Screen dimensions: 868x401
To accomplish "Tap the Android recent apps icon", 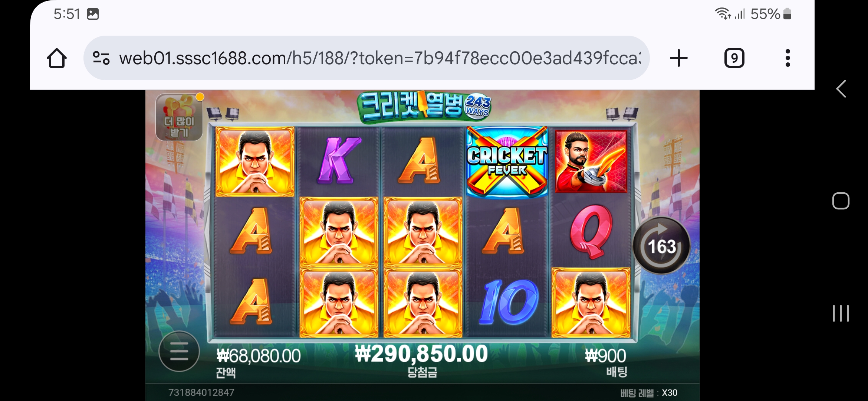I will (841, 313).
